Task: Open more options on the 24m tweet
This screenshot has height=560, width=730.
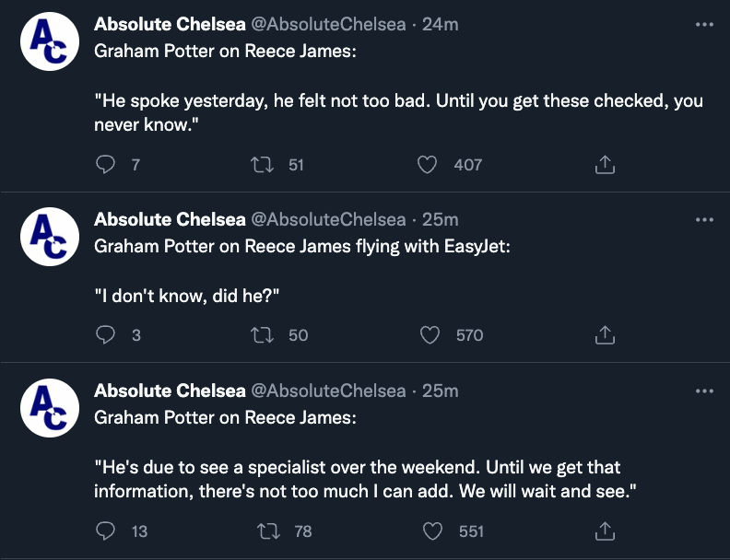Action: click(x=704, y=25)
